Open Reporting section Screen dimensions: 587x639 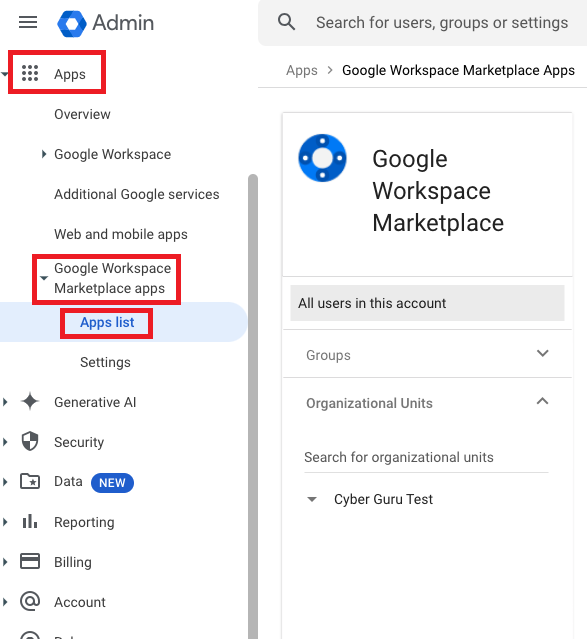(84, 522)
